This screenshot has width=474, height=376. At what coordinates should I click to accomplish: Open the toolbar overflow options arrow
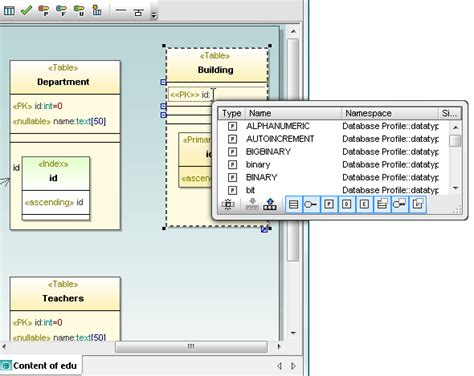(154, 15)
